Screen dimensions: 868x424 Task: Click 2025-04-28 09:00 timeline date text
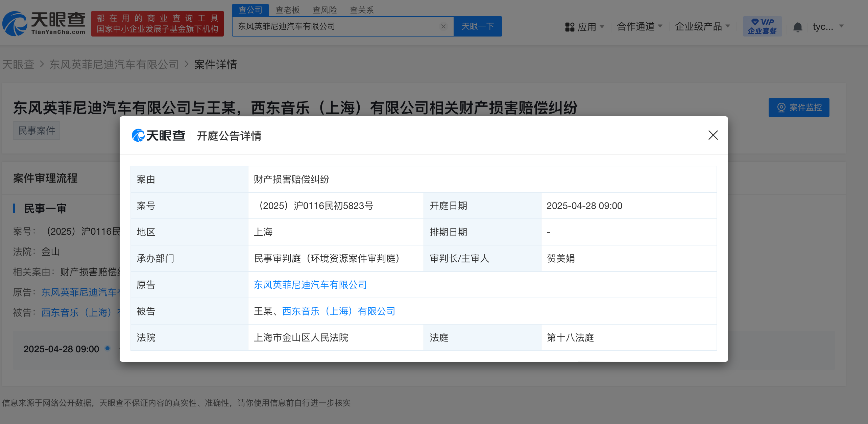coord(61,349)
